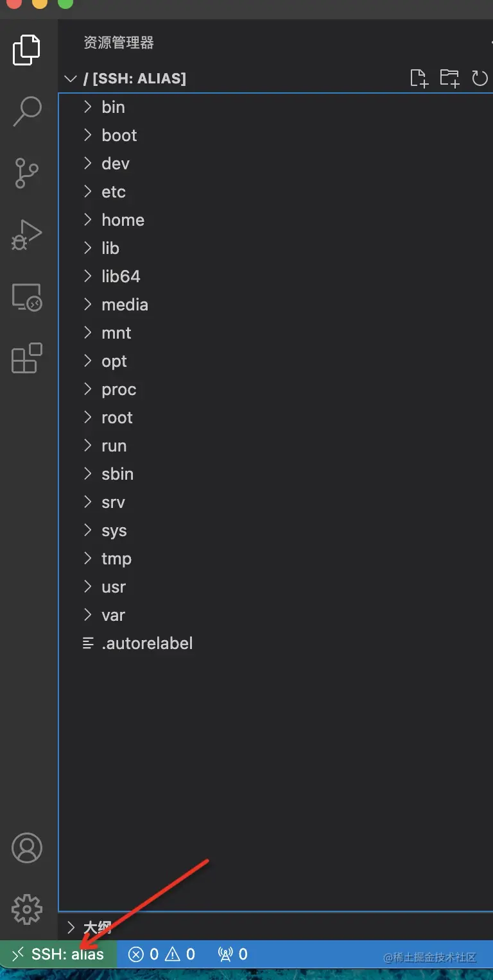Open the Remote Explorer view

27,297
